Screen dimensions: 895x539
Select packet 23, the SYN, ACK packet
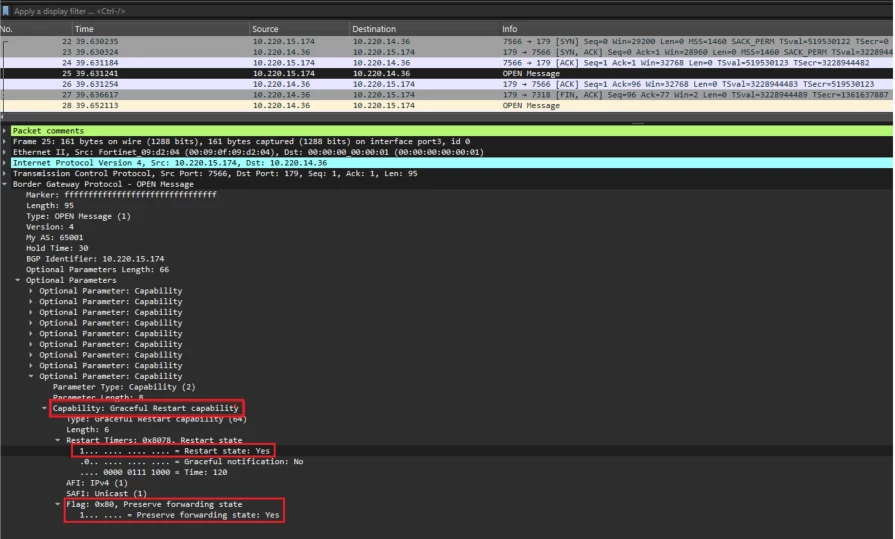click(446, 52)
